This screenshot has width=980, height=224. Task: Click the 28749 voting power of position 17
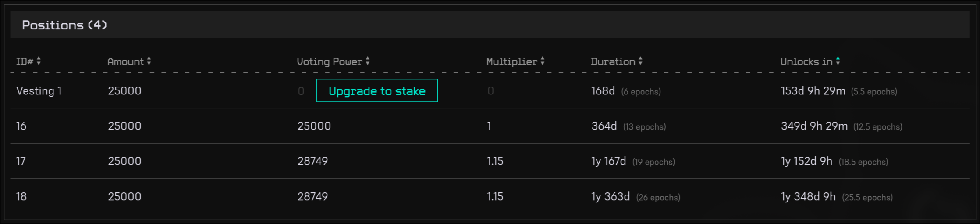[x=312, y=161]
